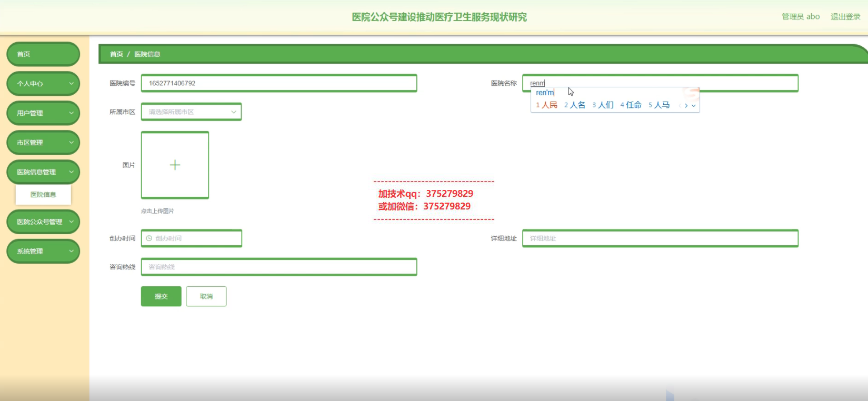Image resolution: width=868 pixels, height=401 pixels.
Task: Click the 管理员 abo account label
Action: [801, 17]
